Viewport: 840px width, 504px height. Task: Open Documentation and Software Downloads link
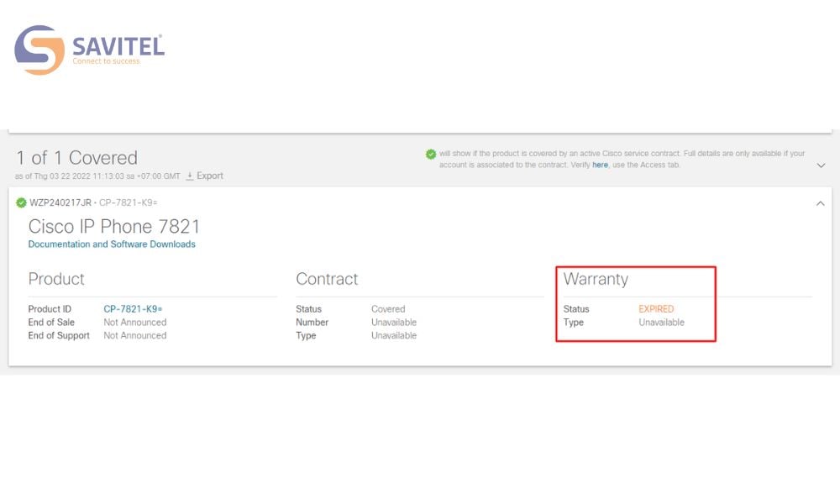pos(112,244)
